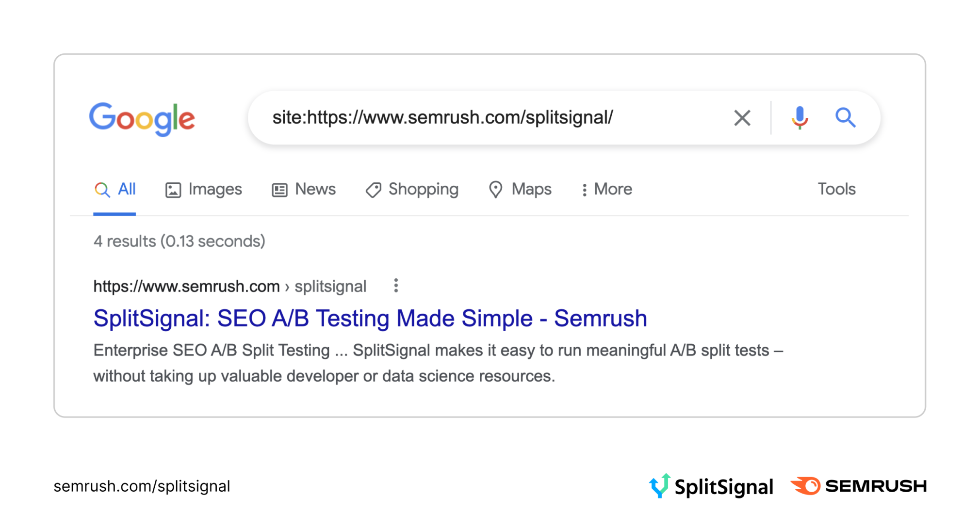This screenshot has height=513, width=980.
Task: Click the blue search magnifier icon
Action: click(x=845, y=118)
